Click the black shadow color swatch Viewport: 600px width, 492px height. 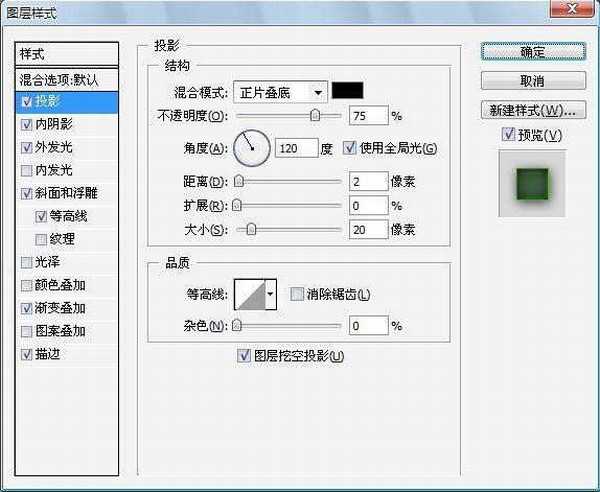click(x=347, y=91)
